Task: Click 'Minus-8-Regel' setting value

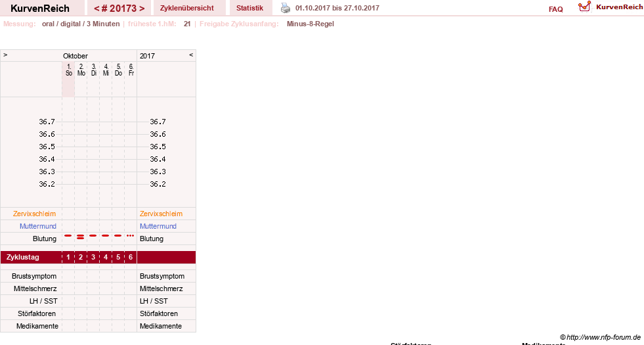Action: coord(310,24)
